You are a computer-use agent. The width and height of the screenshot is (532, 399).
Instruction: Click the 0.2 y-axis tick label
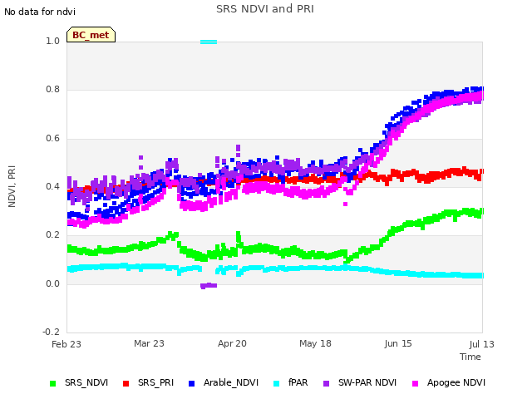(x=52, y=234)
